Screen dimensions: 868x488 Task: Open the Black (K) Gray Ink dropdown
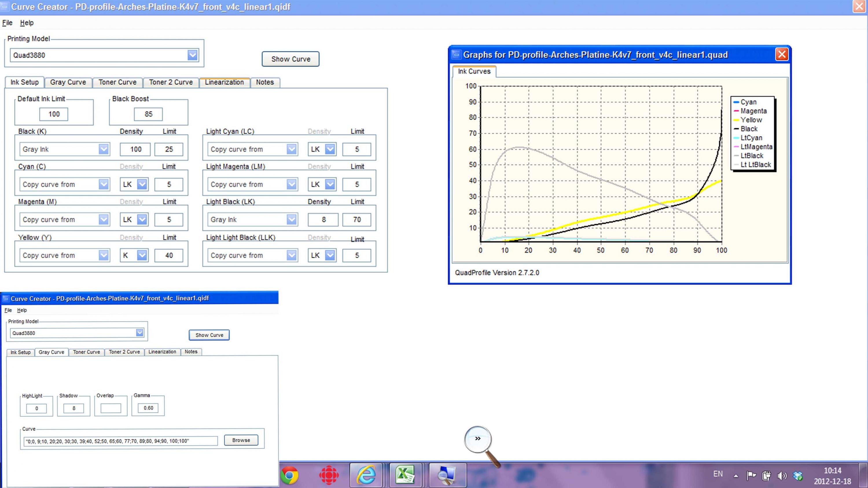click(104, 149)
